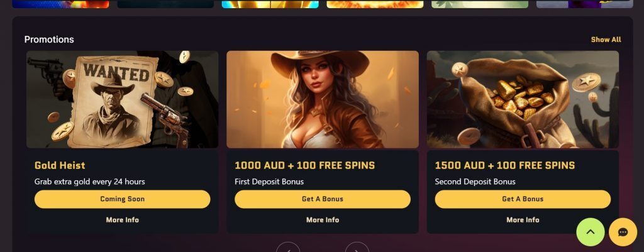
Task: Click the 1500 AUD + 100 Free Spins title
Action: [x=505, y=165]
